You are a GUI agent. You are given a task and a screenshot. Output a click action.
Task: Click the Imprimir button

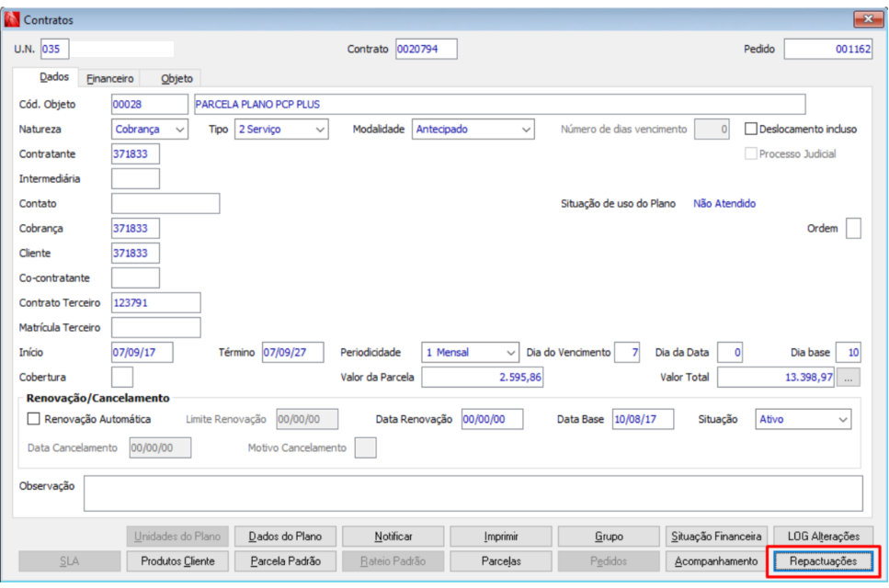(x=501, y=536)
